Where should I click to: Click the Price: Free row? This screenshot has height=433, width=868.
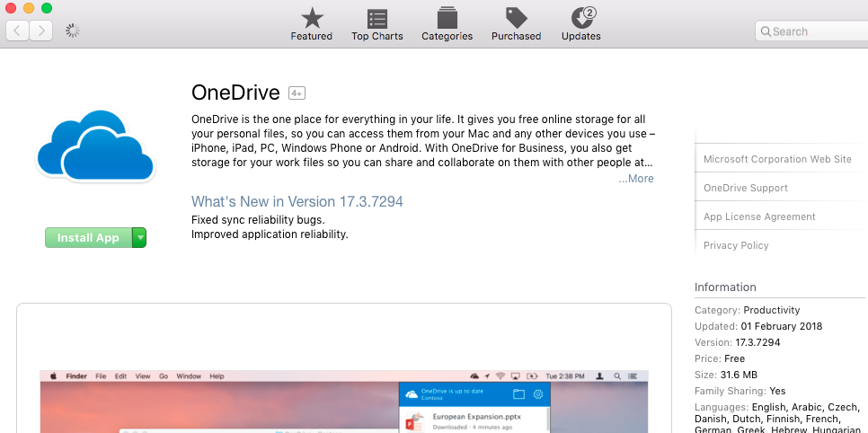tap(720, 358)
